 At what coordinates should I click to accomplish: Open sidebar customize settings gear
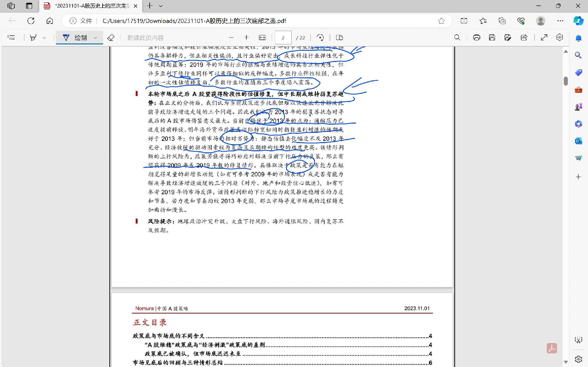tap(578, 359)
